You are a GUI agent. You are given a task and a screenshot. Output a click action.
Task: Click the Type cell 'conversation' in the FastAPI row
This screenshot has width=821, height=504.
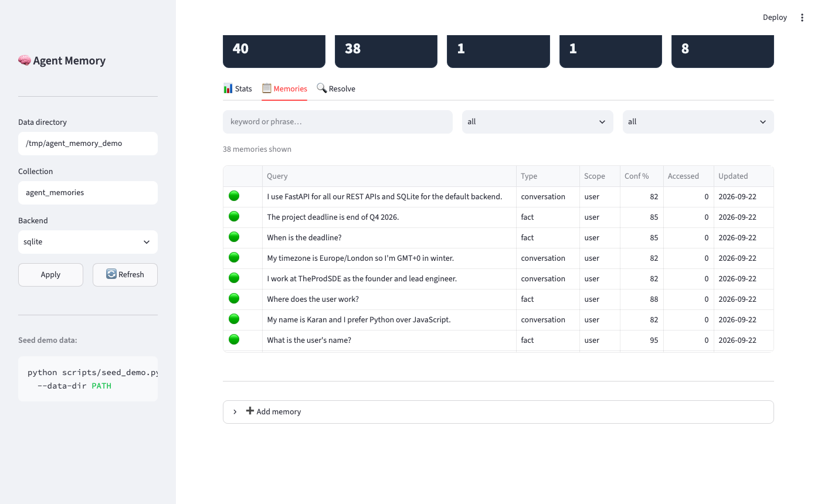pyautogui.click(x=548, y=196)
